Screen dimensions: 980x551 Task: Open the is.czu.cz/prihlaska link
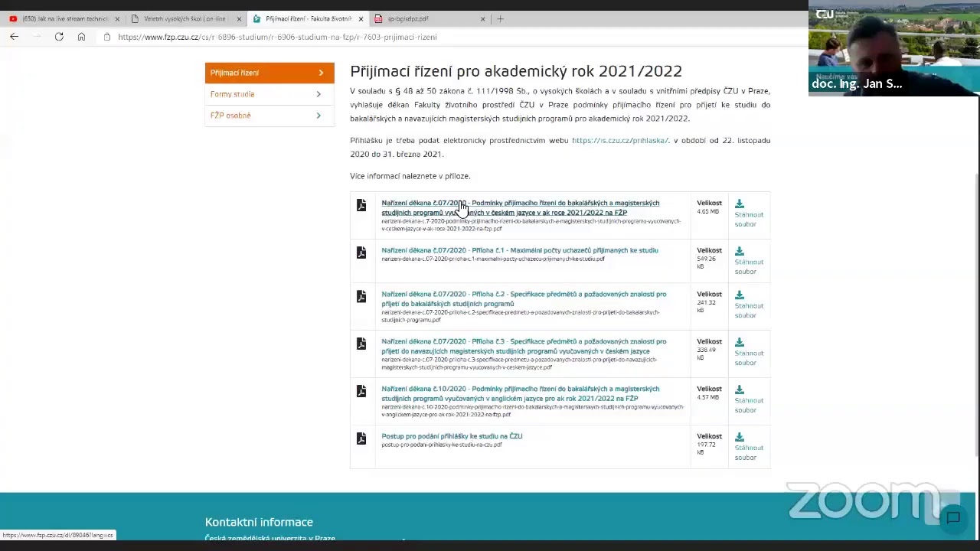620,141
